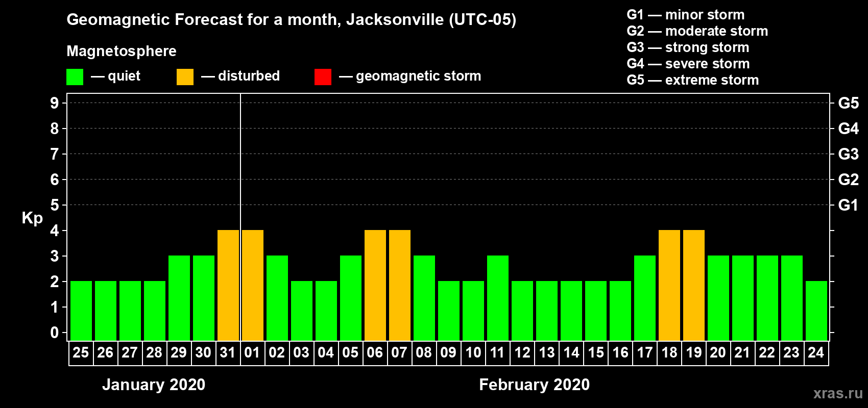Click the green bar for January 29
The height and width of the screenshot is (408, 868).
[x=179, y=298]
